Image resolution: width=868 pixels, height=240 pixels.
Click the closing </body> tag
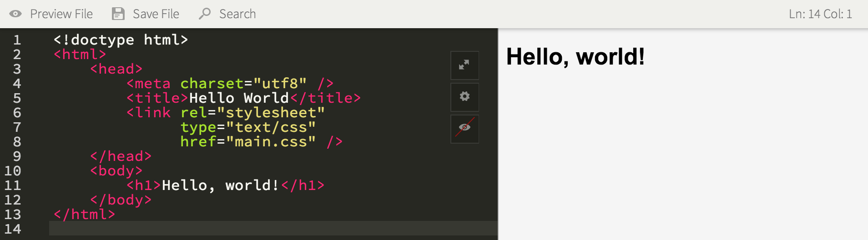(x=121, y=200)
